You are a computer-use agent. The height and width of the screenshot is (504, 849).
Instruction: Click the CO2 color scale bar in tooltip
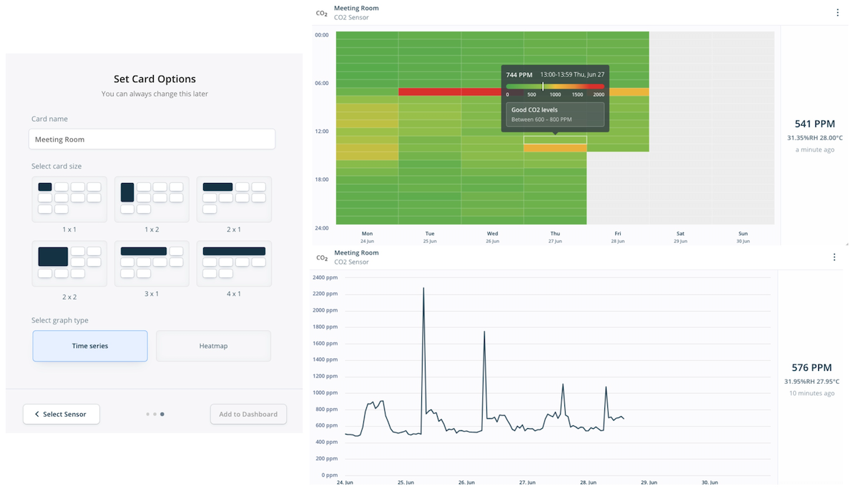point(555,87)
